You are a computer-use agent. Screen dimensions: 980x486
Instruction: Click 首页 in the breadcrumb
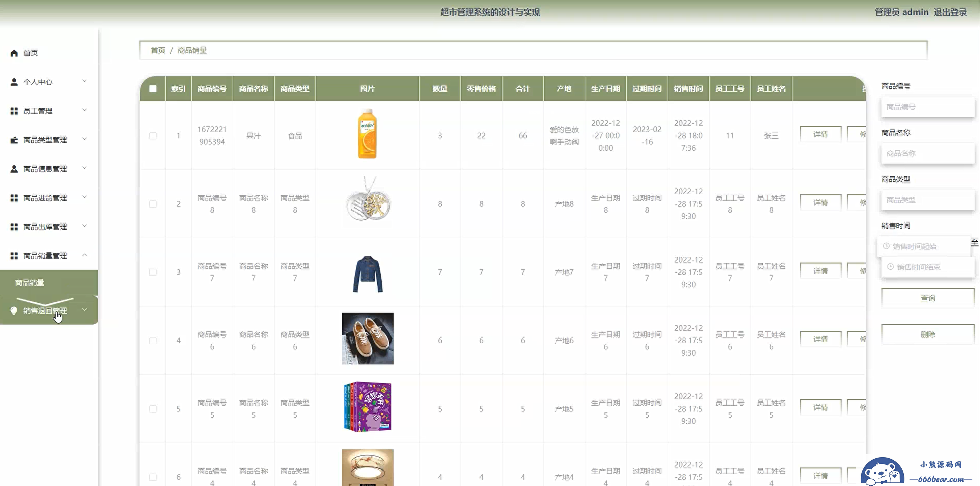(158, 50)
